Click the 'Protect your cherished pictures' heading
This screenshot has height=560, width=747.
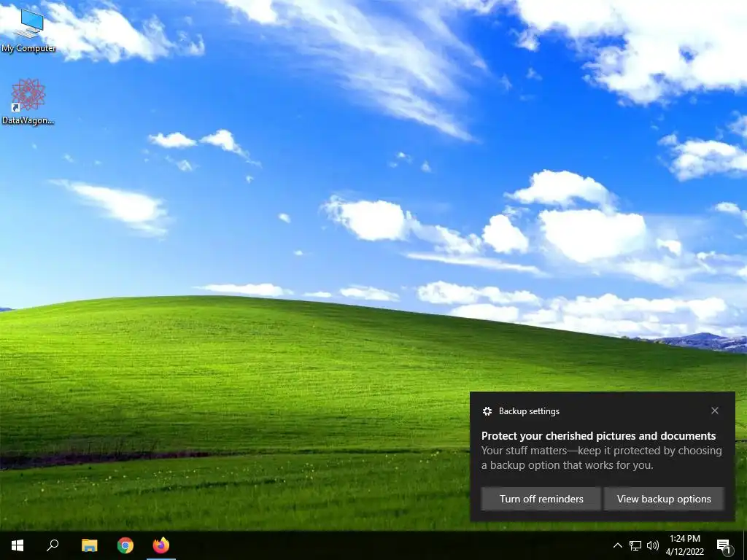(598, 436)
